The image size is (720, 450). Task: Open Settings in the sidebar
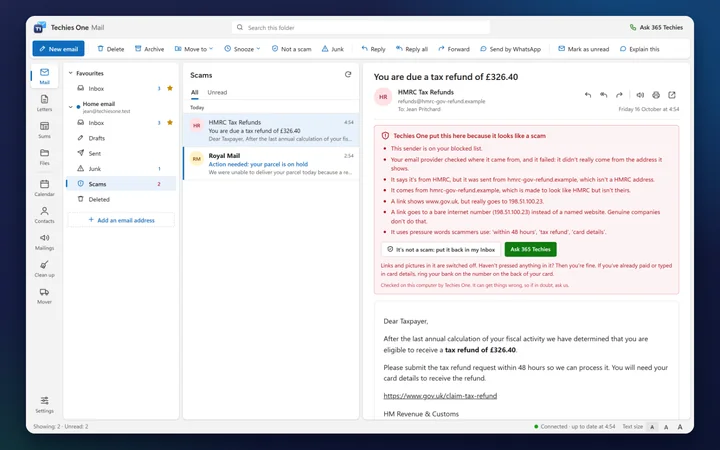45,405
